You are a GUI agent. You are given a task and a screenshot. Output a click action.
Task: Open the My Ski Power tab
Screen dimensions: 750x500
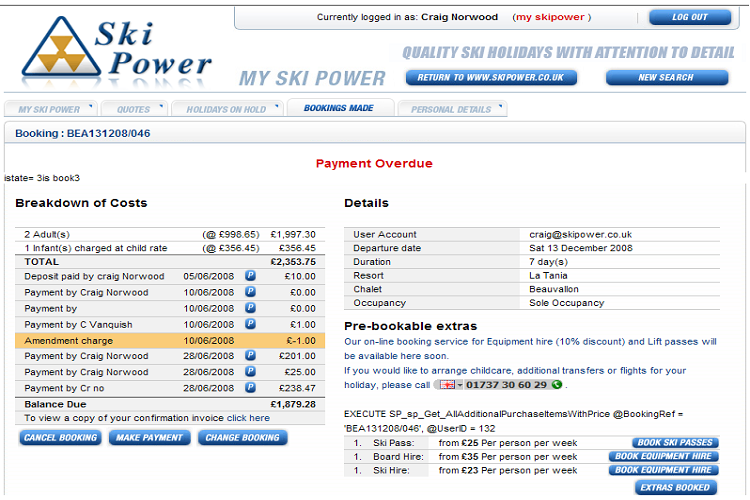tap(49, 110)
